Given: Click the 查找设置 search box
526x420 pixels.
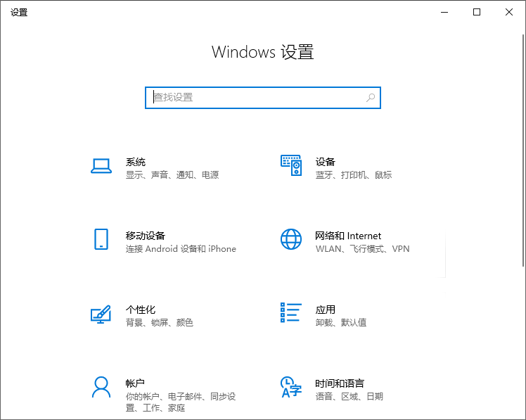Looking at the screenshot, I should pyautogui.click(x=263, y=98).
